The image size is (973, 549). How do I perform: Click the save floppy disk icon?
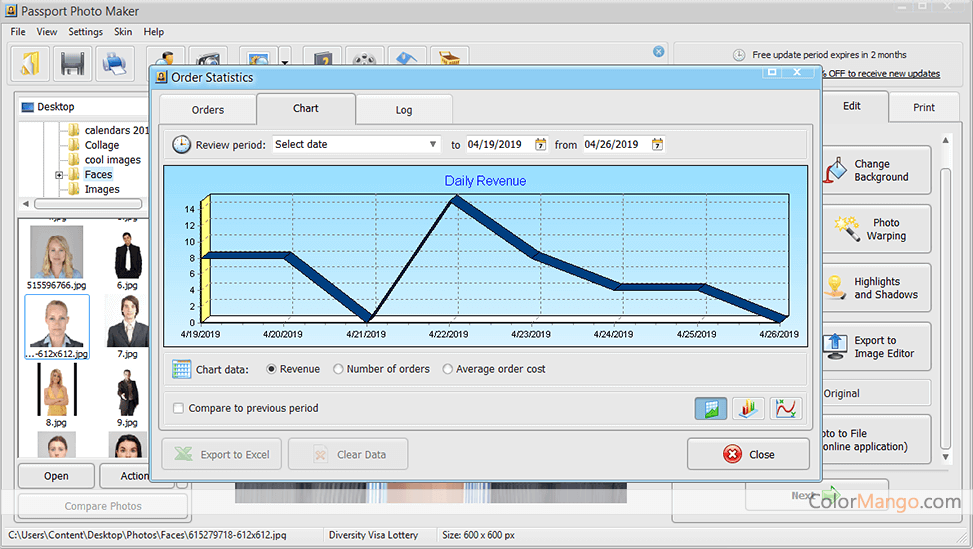[72, 64]
